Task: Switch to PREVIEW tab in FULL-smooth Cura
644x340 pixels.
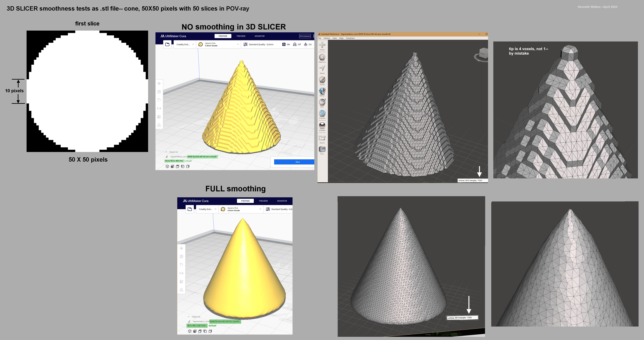Action: click(x=263, y=201)
